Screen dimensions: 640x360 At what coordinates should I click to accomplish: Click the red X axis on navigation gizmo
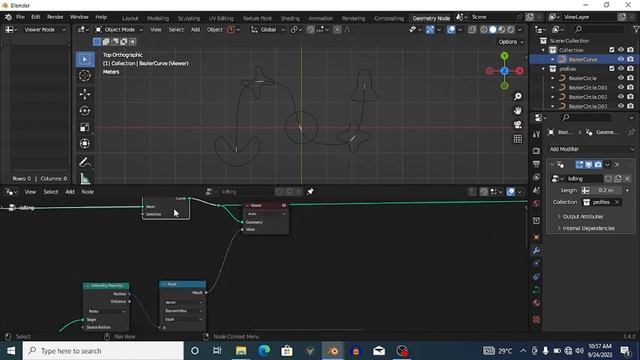[x=520, y=71]
